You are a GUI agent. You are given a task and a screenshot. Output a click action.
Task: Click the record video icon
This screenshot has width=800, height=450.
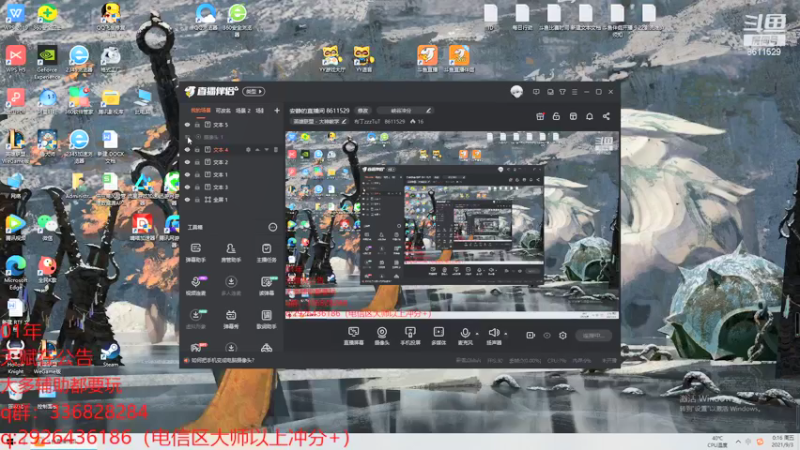pyautogui.click(x=531, y=335)
